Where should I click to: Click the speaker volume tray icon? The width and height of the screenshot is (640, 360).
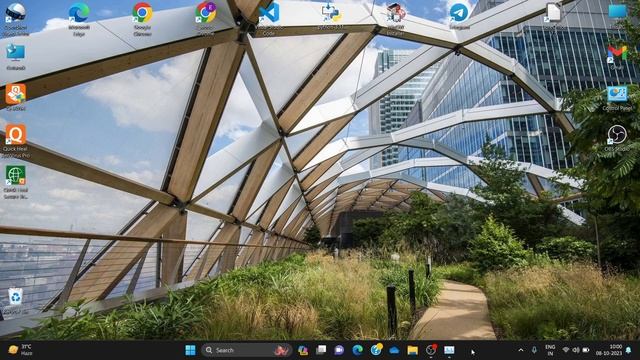576,350
